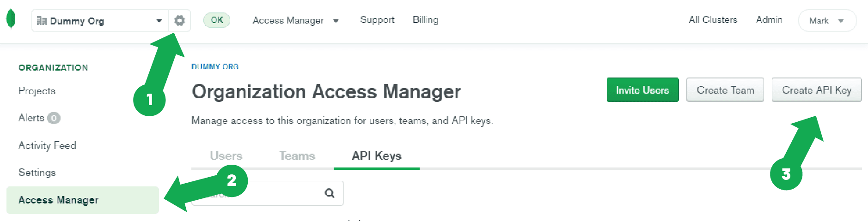Click the Alerts count badge
The width and height of the screenshot is (868, 221).
click(x=54, y=118)
